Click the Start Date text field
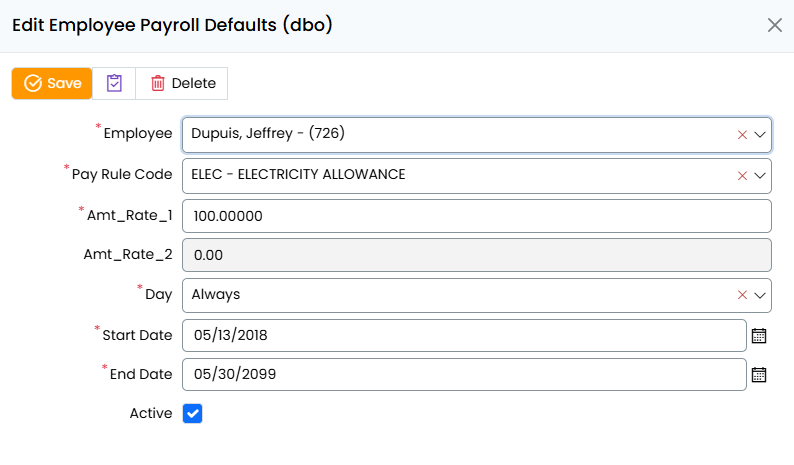 pos(464,335)
